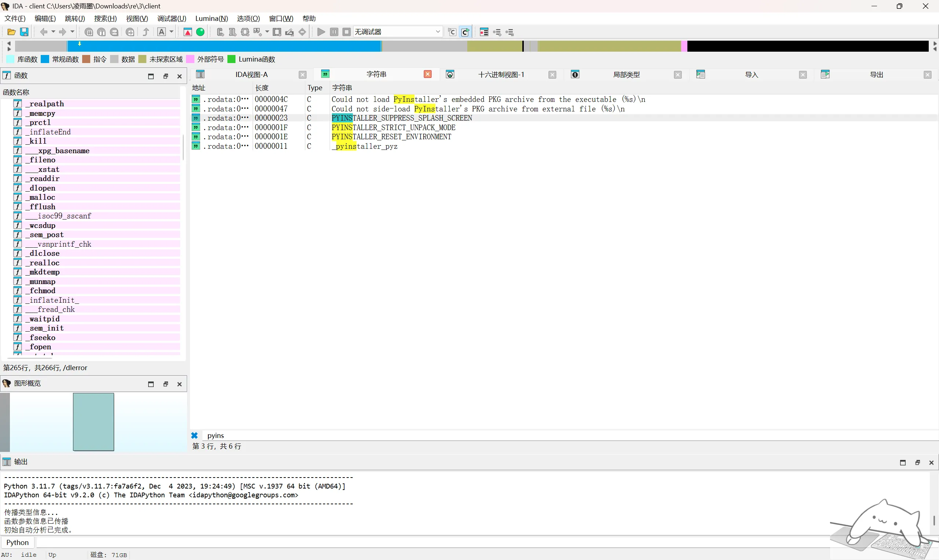Close the 函数 panel
Screen dimensions: 939x560
tap(180, 76)
